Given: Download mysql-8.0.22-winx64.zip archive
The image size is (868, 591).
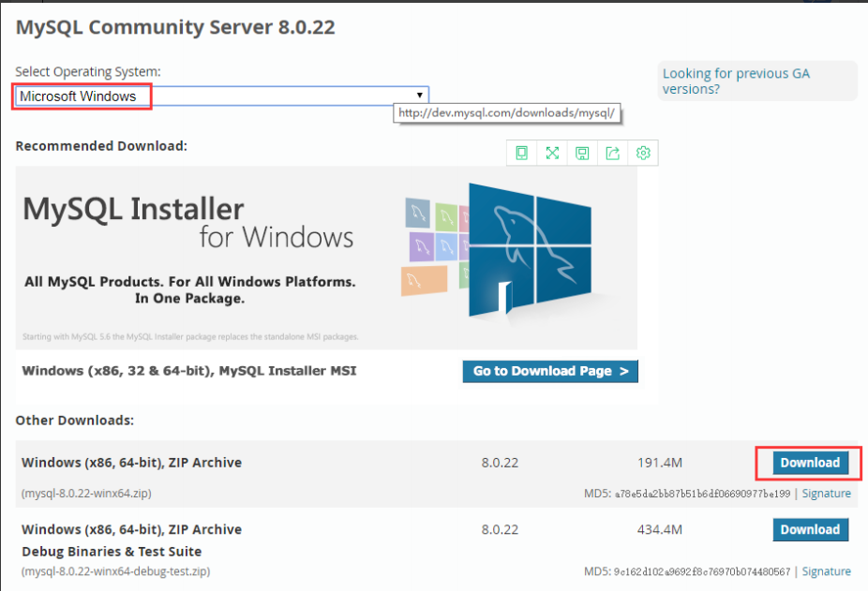Looking at the screenshot, I should pos(811,463).
